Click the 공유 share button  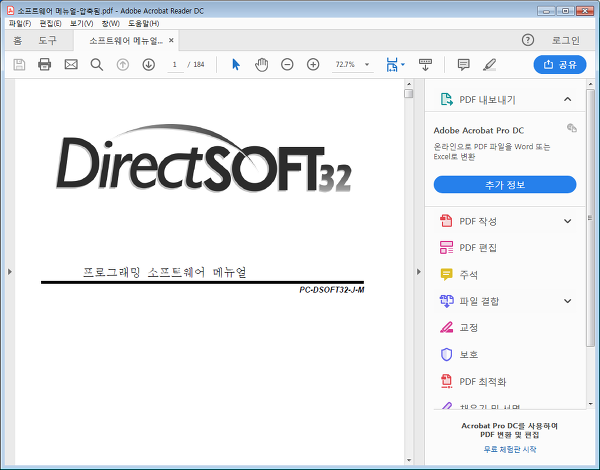560,65
